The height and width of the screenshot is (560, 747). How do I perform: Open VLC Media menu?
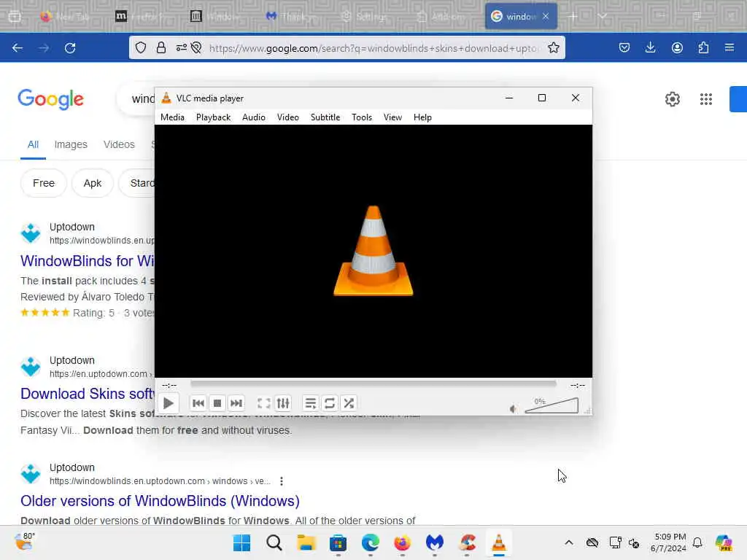tap(172, 117)
